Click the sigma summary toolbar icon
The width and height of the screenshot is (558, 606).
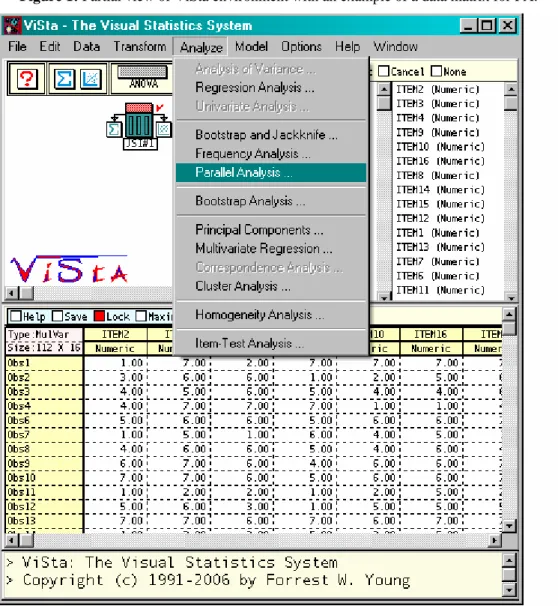coord(64,79)
